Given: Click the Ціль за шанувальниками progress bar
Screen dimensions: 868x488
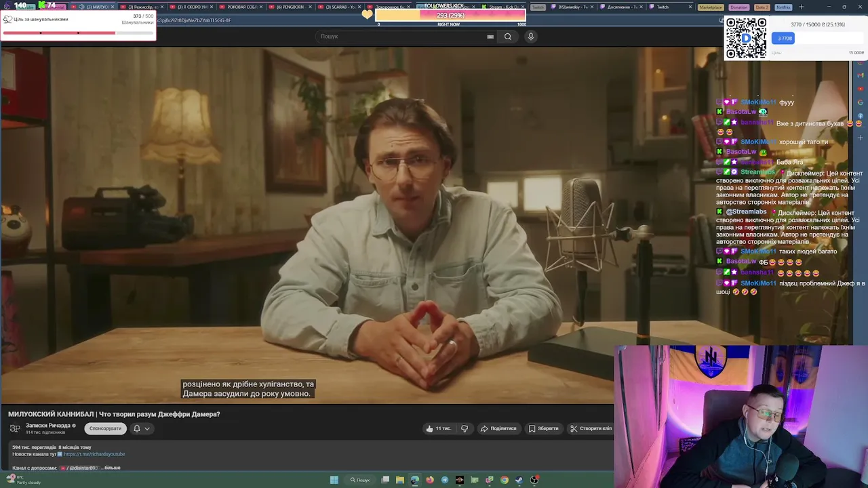Looking at the screenshot, I should point(78,33).
